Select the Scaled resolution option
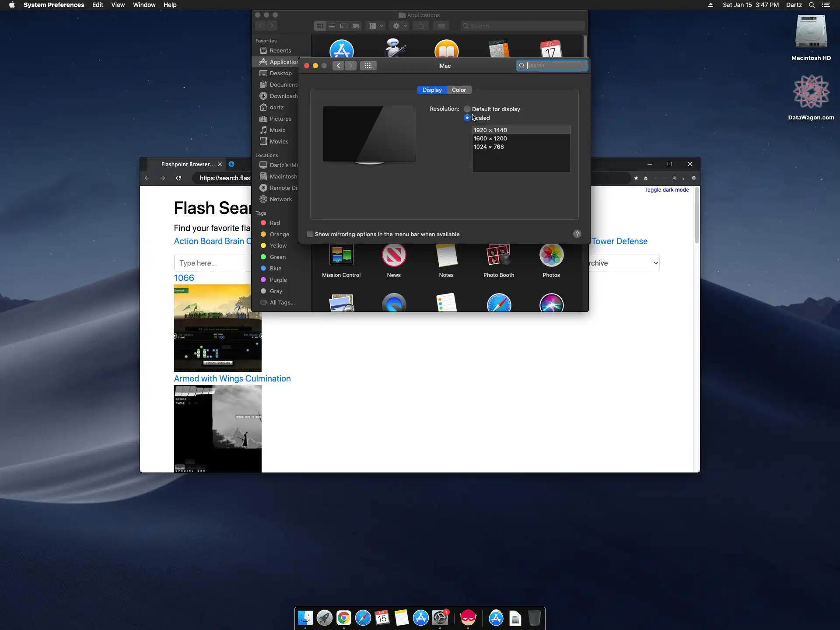 coord(467,118)
